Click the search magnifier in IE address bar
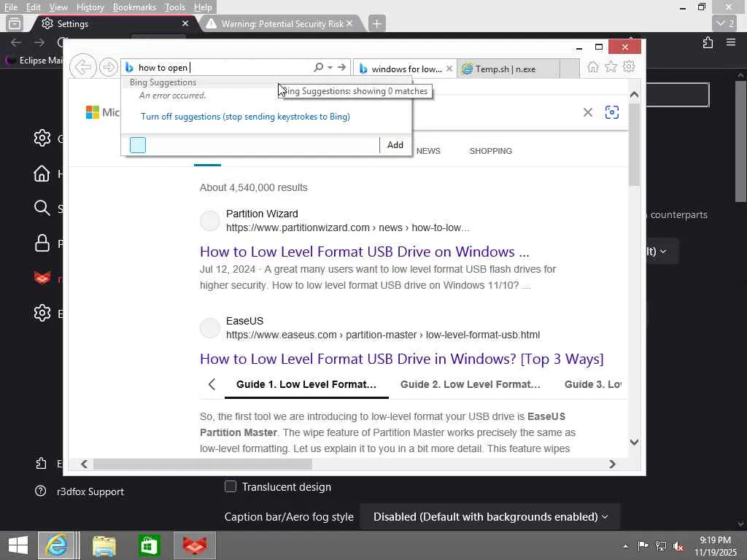 point(318,67)
